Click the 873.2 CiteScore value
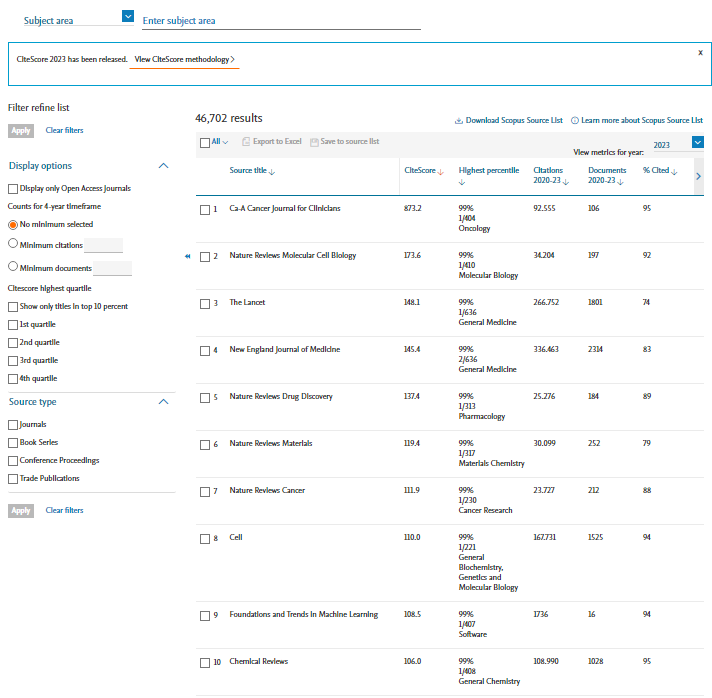The width and height of the screenshot is (712, 698). click(x=413, y=208)
